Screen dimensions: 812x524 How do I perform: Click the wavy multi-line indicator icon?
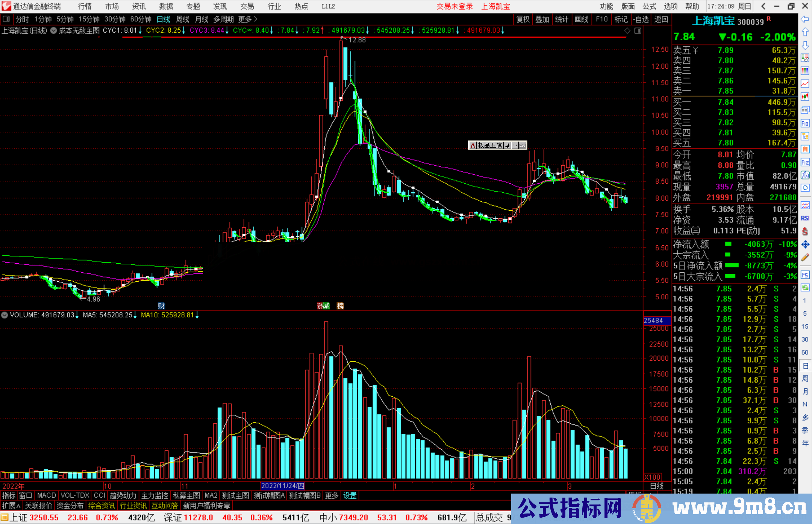[x=805, y=205]
